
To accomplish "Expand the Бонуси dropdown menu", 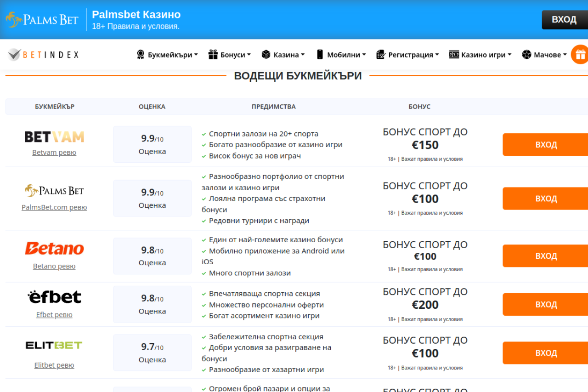I will [x=230, y=55].
